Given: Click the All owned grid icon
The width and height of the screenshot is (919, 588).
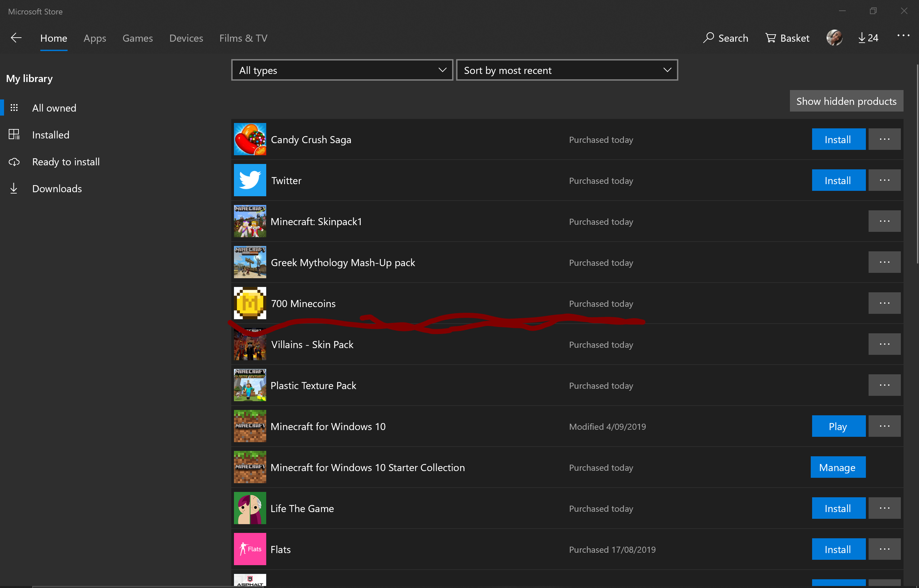Looking at the screenshot, I should click(x=14, y=108).
